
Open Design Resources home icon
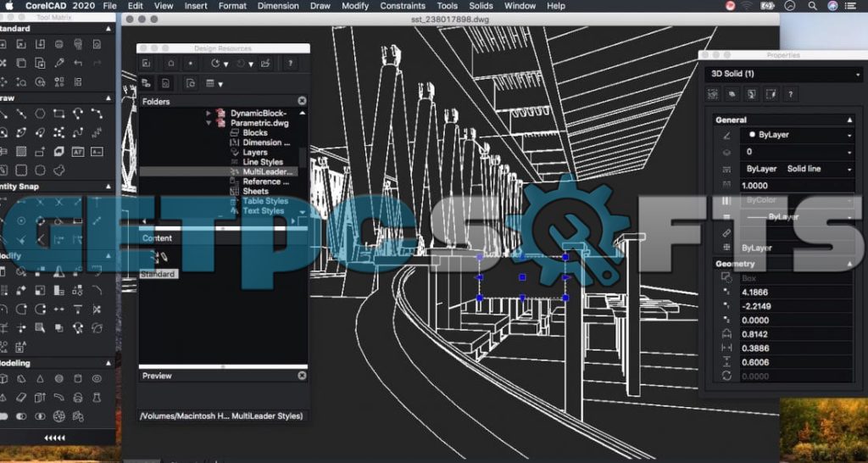[170, 64]
